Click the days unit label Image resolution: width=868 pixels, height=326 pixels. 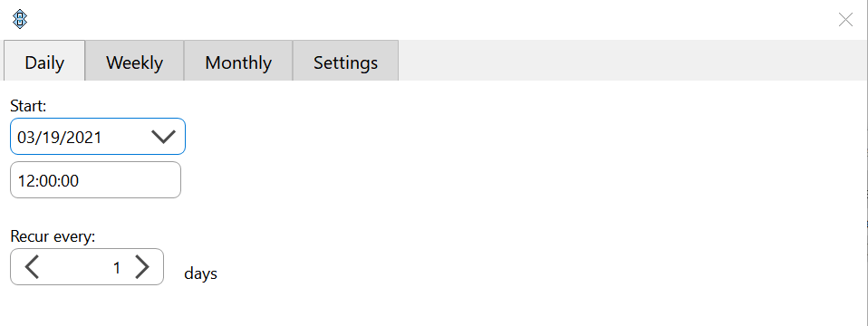[200, 273]
